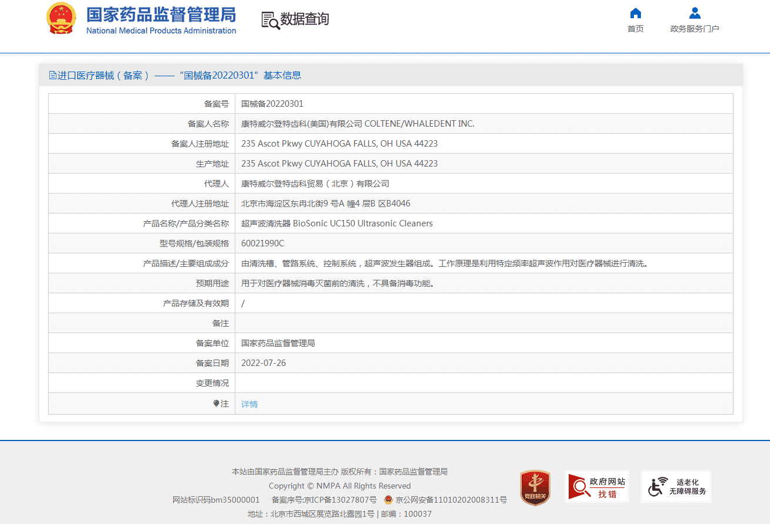Click the police shield icon near 京公网安备

(388, 500)
